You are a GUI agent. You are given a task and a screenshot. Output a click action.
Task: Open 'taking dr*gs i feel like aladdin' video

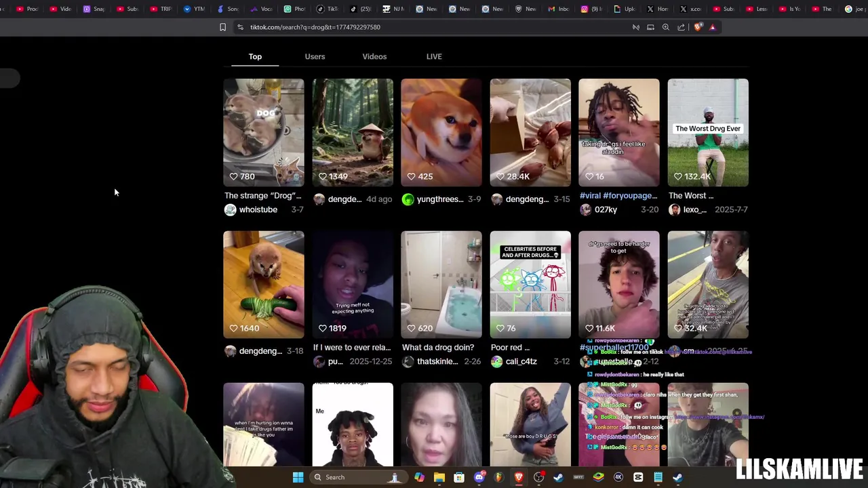619,132
